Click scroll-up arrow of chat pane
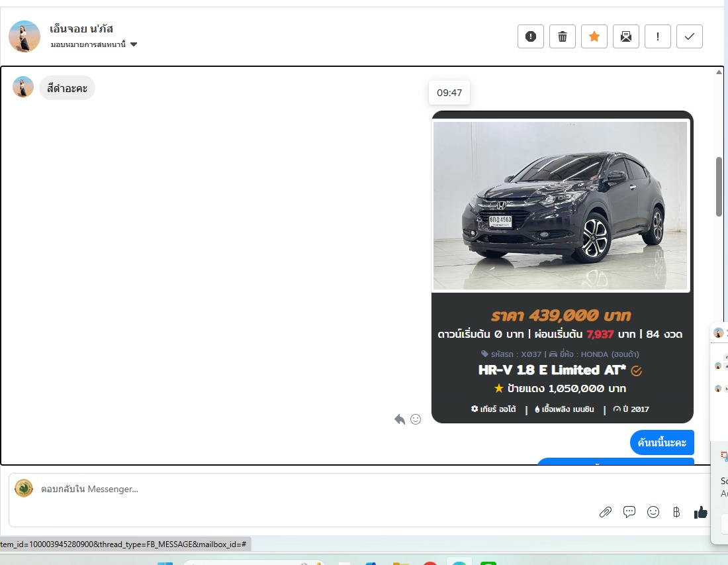The height and width of the screenshot is (565, 728). click(x=719, y=72)
